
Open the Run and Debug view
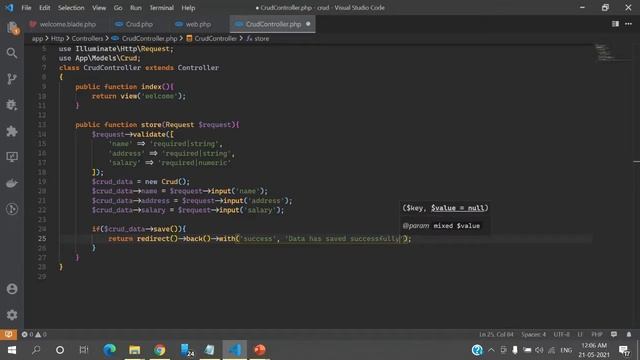[12, 105]
